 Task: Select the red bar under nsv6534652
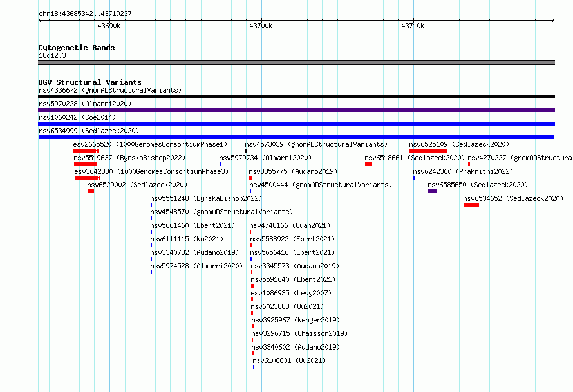[x=471, y=205]
